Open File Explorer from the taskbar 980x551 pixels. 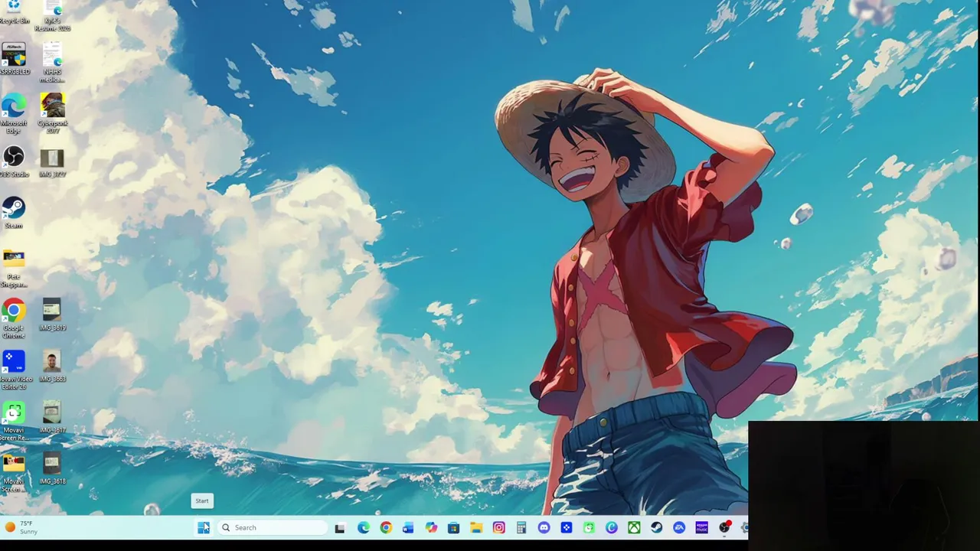click(476, 527)
